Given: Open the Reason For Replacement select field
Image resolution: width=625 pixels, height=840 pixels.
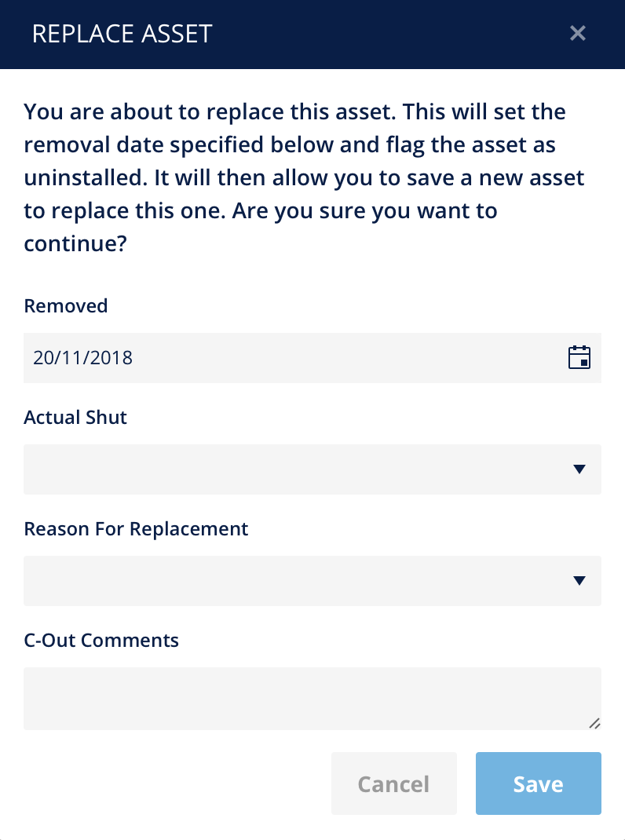Looking at the screenshot, I should point(312,581).
